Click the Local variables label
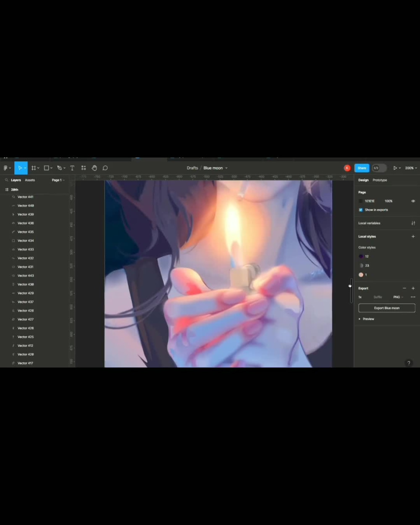The height and width of the screenshot is (525, 420). tap(369, 223)
